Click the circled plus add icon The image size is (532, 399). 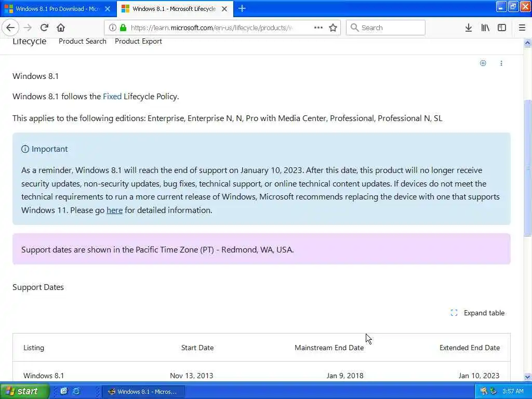[483, 63]
